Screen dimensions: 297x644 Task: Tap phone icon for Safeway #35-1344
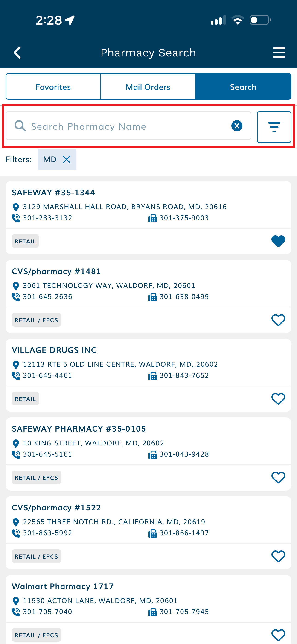tap(16, 218)
